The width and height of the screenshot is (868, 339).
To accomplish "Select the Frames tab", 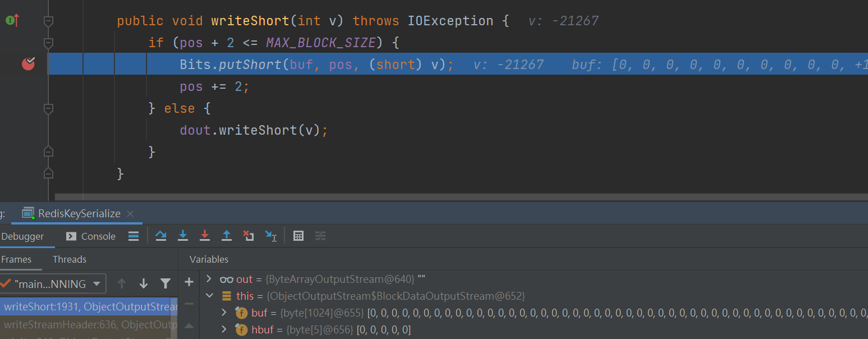I will 16,259.
